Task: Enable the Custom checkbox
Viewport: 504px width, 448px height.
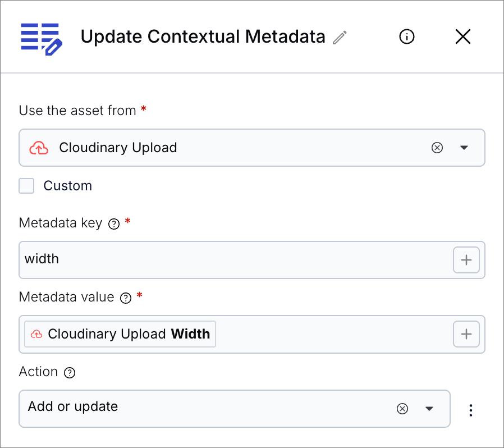Action: (x=27, y=186)
